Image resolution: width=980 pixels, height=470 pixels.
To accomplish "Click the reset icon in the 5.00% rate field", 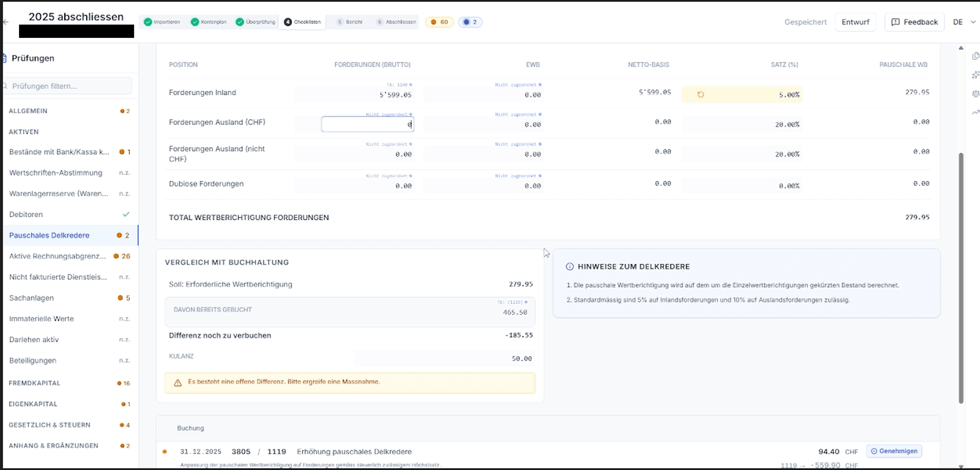I will tap(700, 95).
